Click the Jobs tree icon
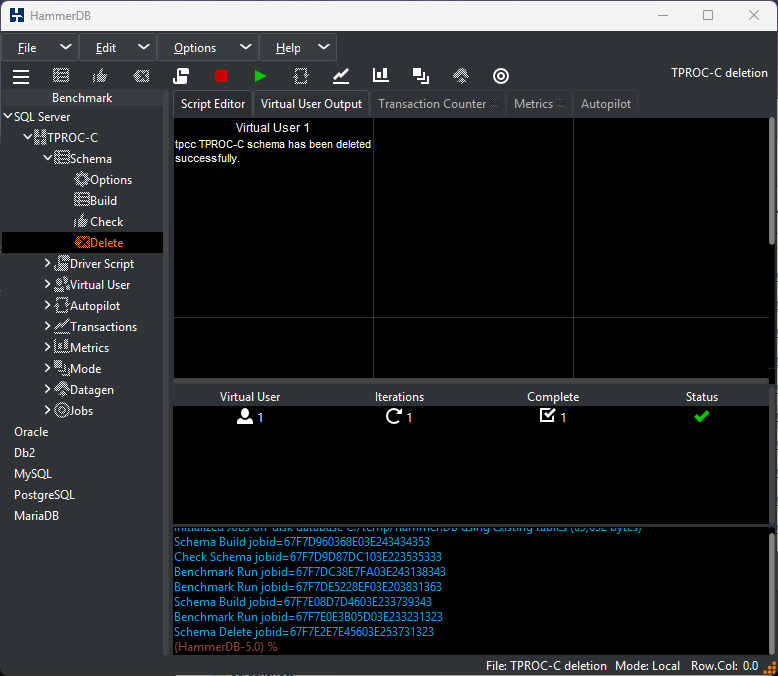 point(62,410)
